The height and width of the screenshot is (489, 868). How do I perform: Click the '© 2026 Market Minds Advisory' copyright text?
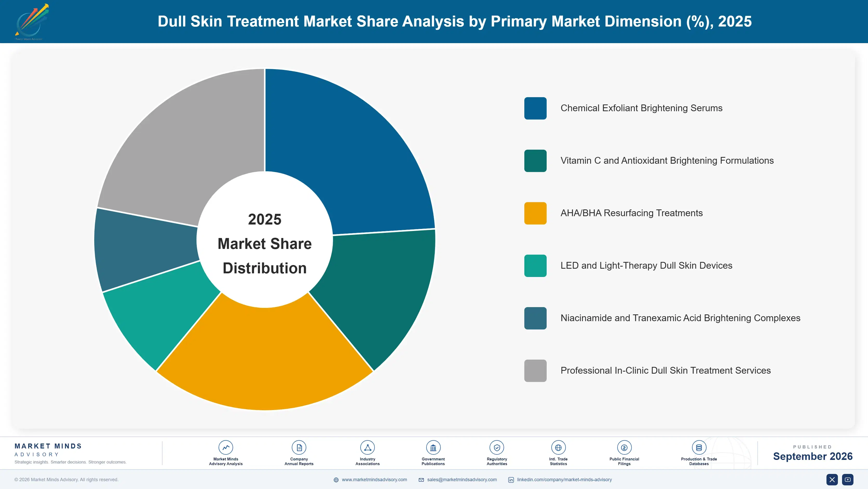[x=66, y=480]
